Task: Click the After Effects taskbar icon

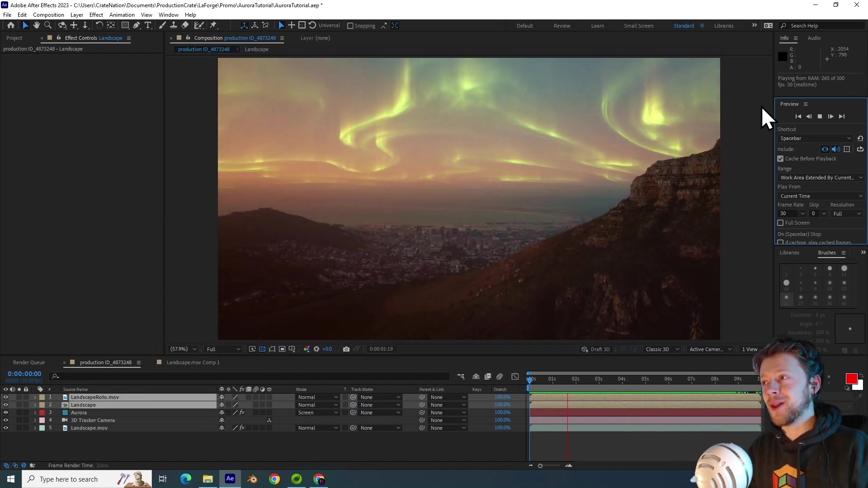Action: [230, 479]
